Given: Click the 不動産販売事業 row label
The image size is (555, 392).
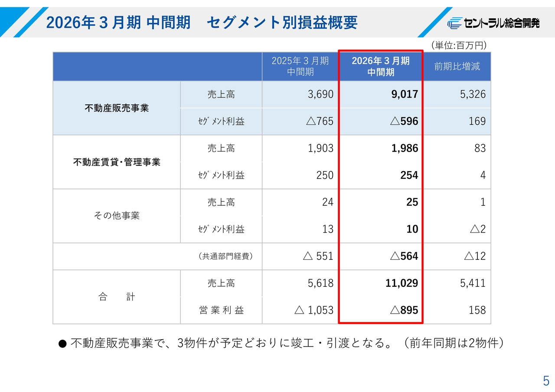Looking at the screenshot, I should pos(117,108).
